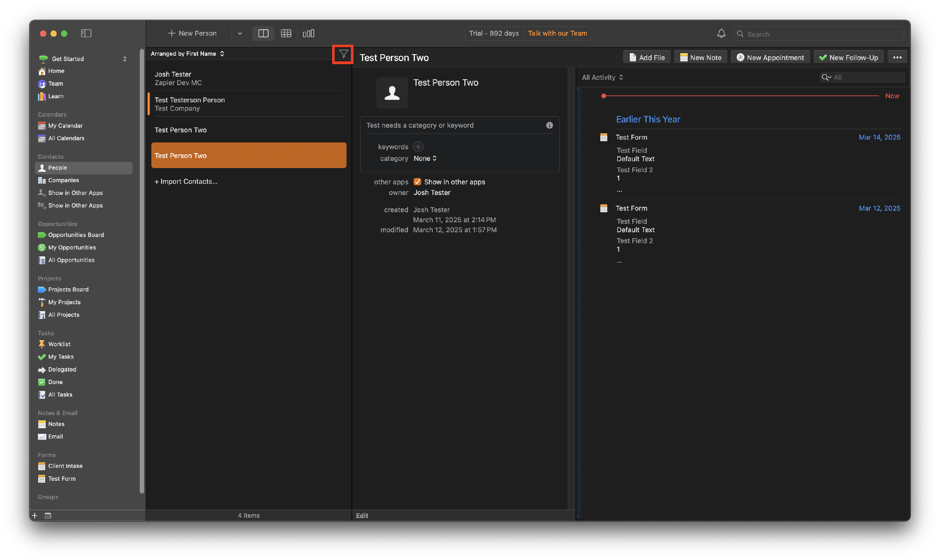Open the All Activity filter dropdown
This screenshot has width=940, height=560.
coord(602,77)
